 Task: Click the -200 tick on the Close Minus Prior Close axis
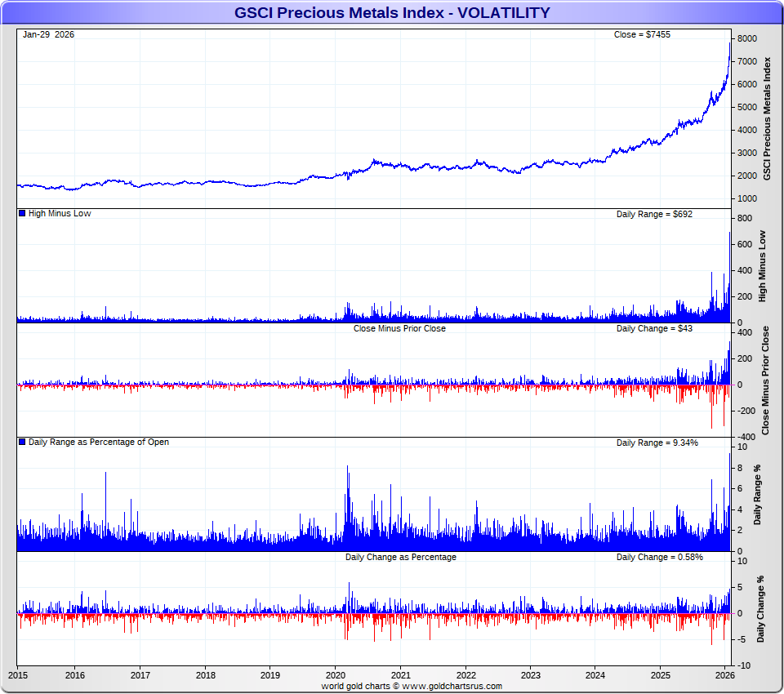click(746, 411)
